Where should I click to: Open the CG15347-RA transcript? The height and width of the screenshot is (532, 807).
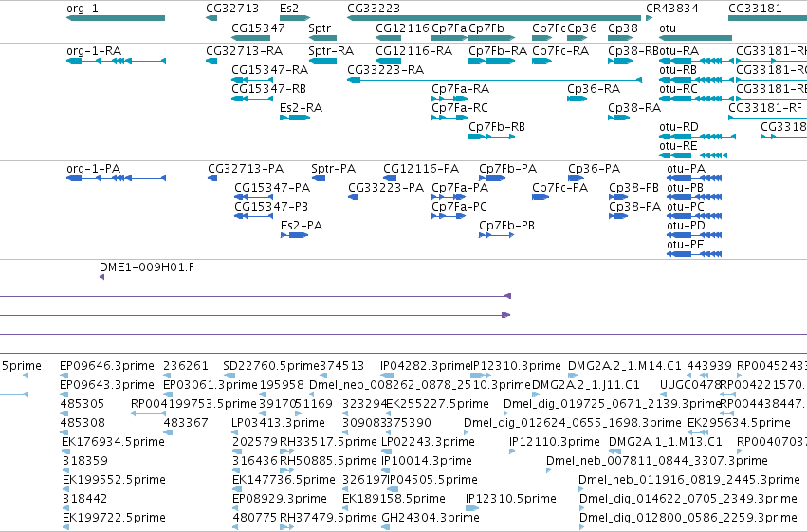point(252,80)
